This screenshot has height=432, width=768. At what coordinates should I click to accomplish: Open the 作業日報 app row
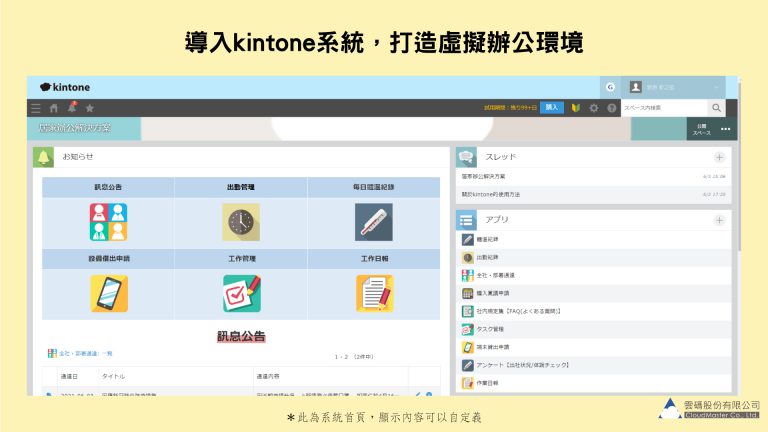594,383
